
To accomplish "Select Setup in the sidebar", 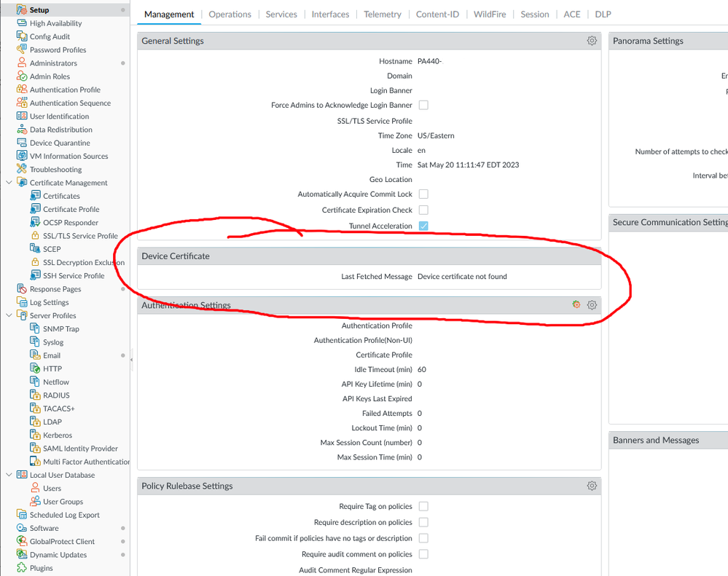I will coord(39,9).
